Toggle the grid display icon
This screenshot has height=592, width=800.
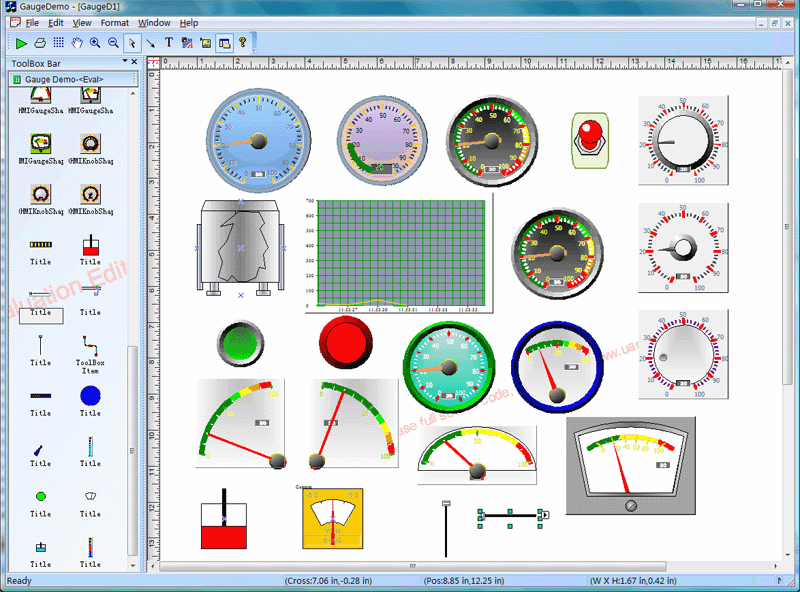(58, 43)
